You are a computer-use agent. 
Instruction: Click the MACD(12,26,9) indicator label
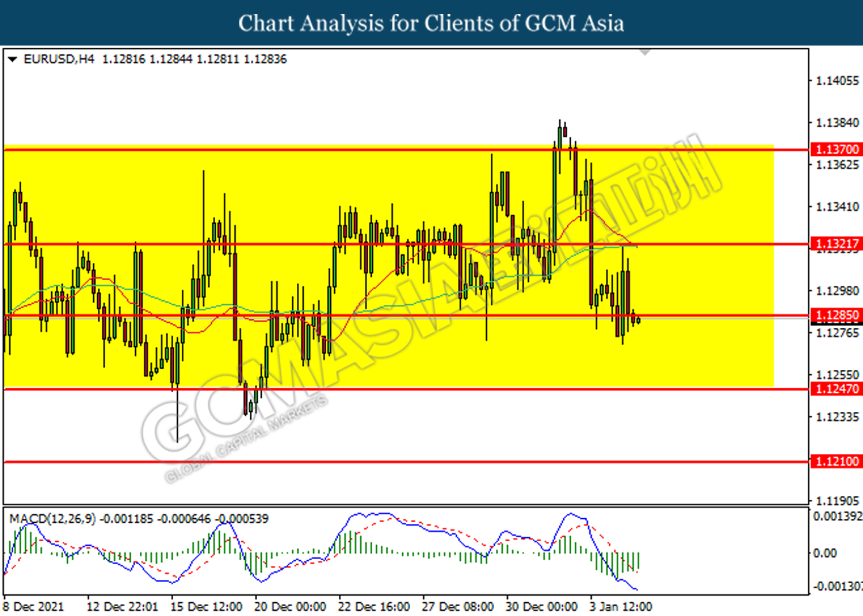(x=53, y=519)
